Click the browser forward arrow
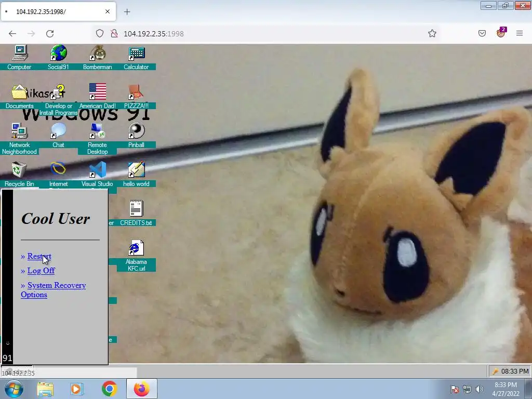This screenshot has width=532, height=399. (x=31, y=34)
